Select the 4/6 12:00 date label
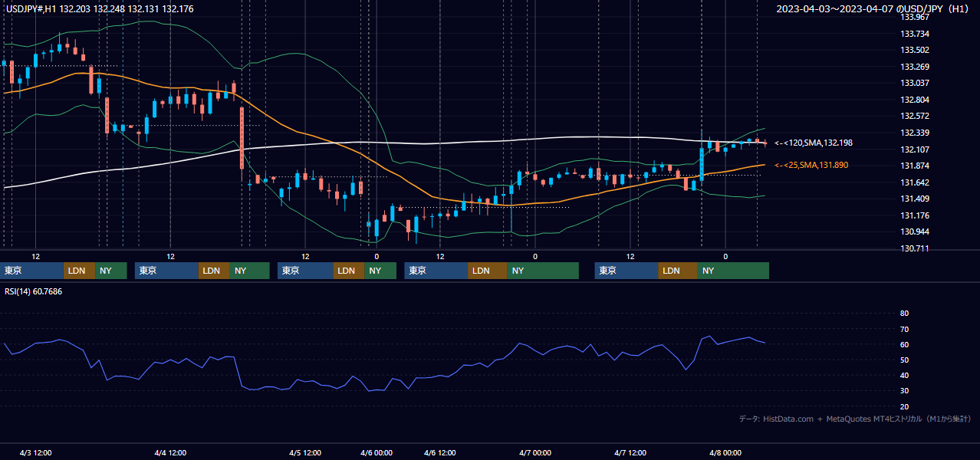The height and width of the screenshot is (460, 980). coord(440,453)
